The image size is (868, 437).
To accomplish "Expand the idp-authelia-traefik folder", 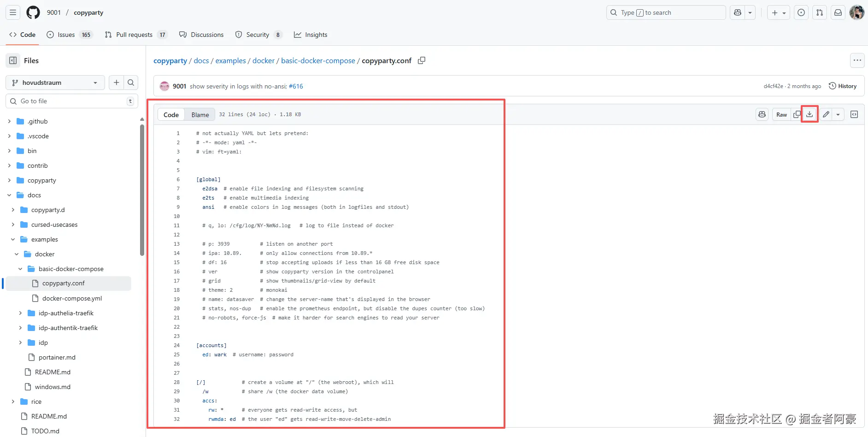I will [20, 313].
